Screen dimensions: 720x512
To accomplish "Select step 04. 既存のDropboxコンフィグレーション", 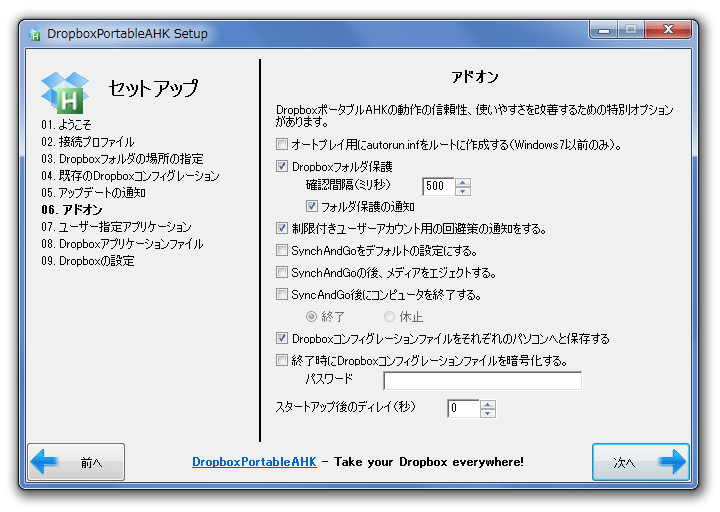I will click(x=130, y=175).
